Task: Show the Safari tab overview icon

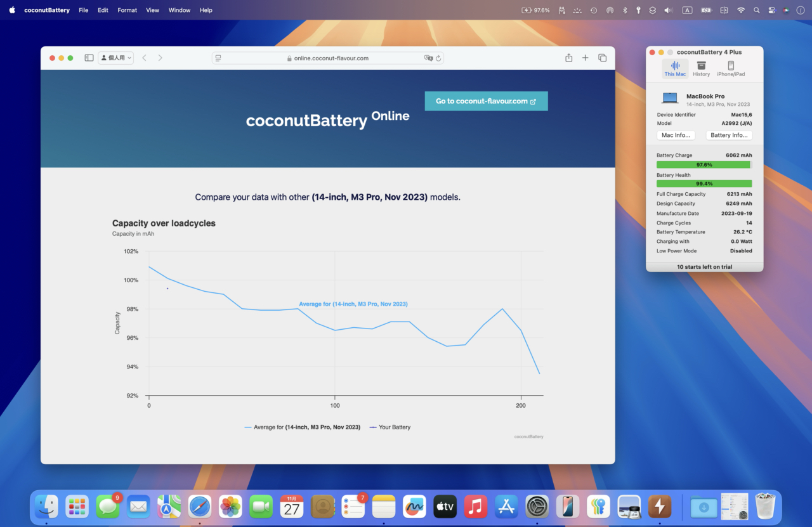Action: click(602, 58)
